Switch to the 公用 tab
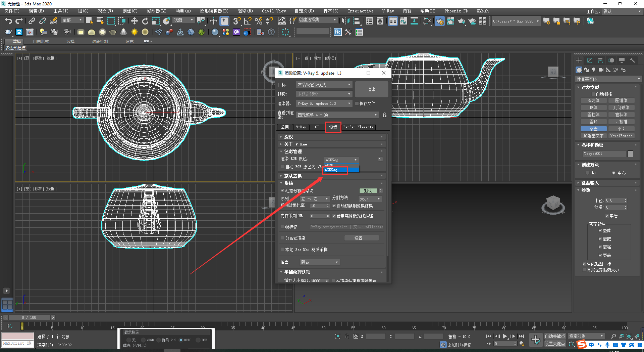 click(285, 127)
